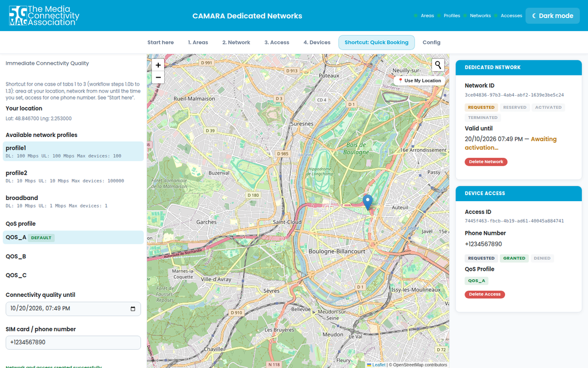Viewport: 588px width, 368px height.
Task: Click the blue location marker pin
Action: coord(368,202)
